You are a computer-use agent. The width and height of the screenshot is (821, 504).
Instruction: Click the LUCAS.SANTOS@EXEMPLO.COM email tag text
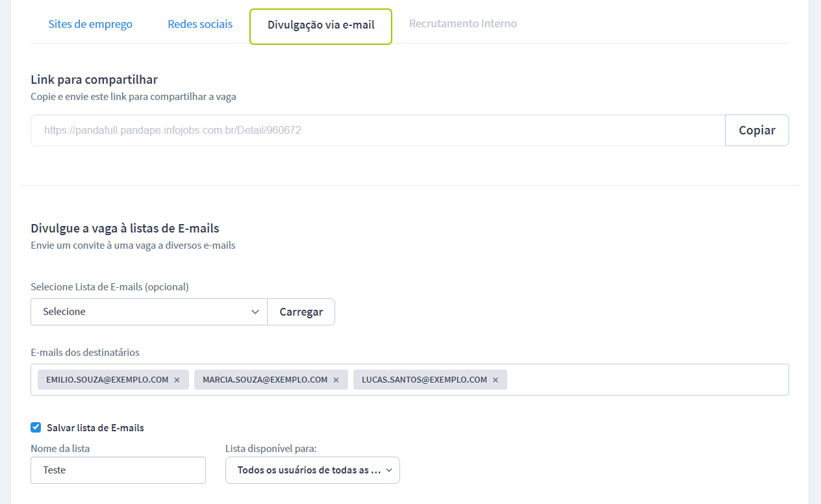pos(424,380)
